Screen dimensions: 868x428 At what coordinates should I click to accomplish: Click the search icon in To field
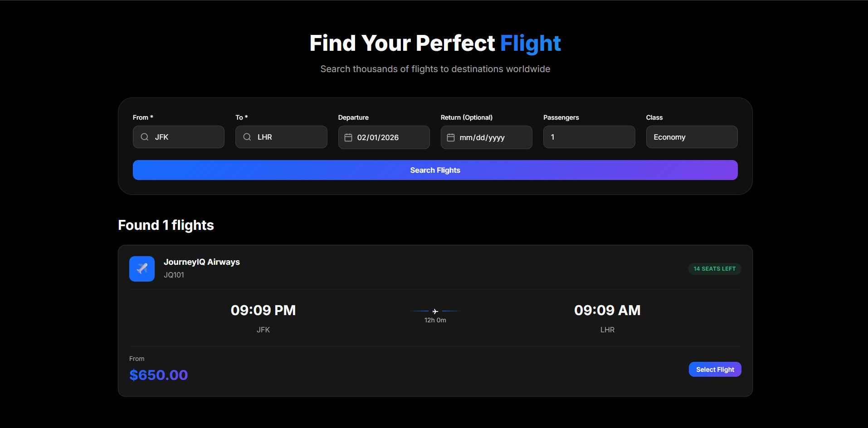(x=247, y=137)
